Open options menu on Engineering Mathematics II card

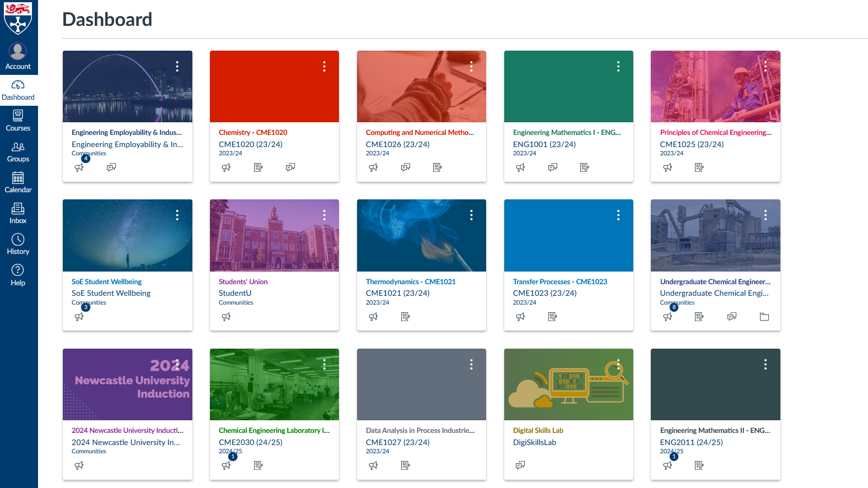[765, 365]
